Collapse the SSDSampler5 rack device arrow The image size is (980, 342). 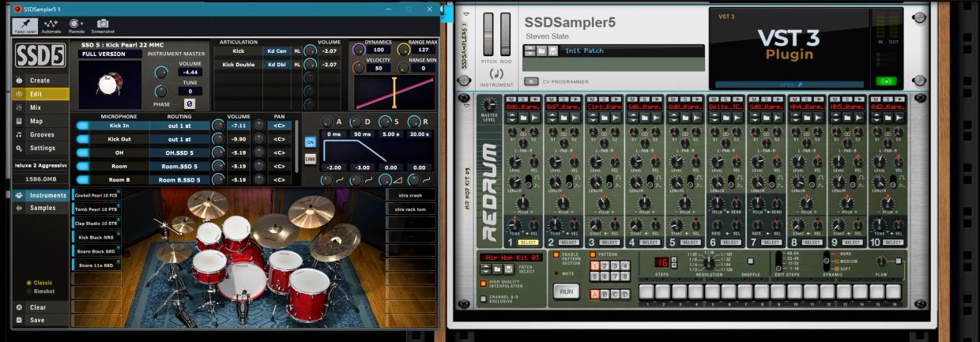(x=466, y=14)
